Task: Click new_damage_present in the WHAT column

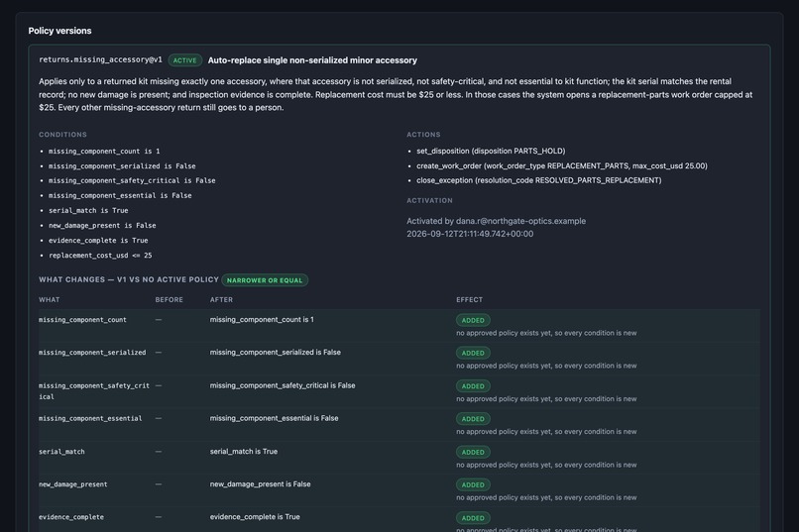Action: click(x=73, y=484)
